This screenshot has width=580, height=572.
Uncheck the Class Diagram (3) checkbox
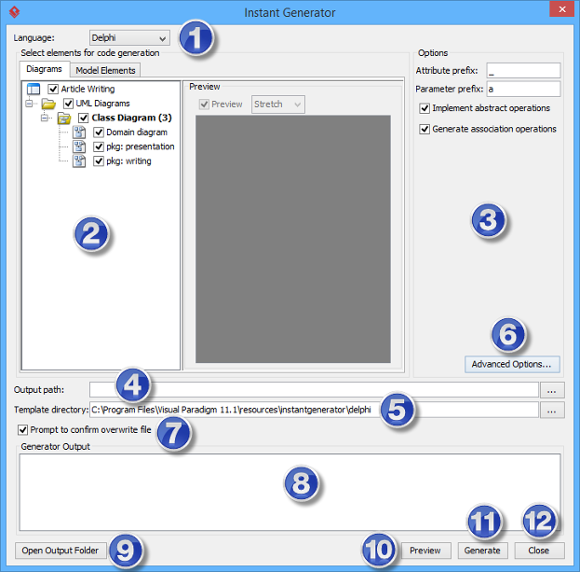point(83,118)
